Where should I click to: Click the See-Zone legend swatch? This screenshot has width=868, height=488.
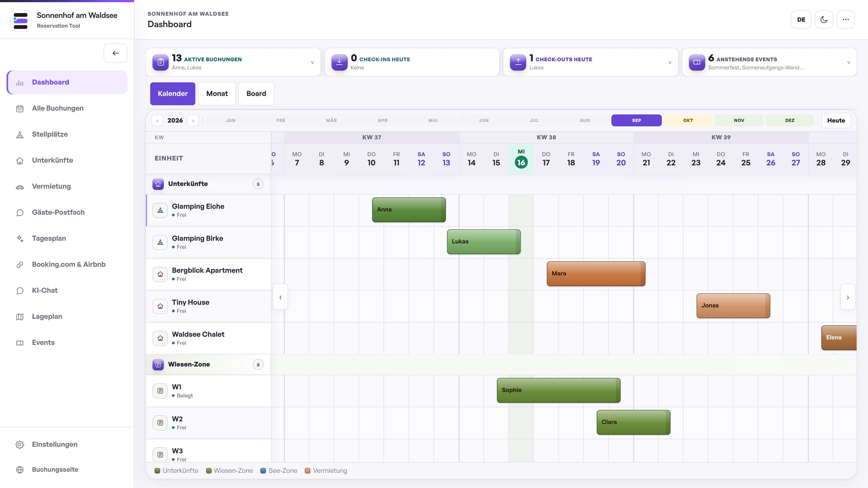click(x=263, y=471)
